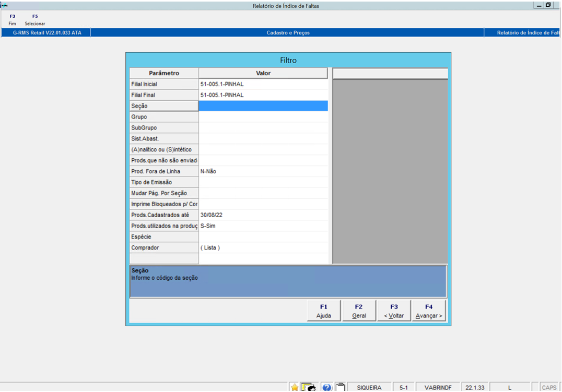Click the Cadastro e Preços header label
This screenshot has height=392, width=562.
click(x=288, y=32)
